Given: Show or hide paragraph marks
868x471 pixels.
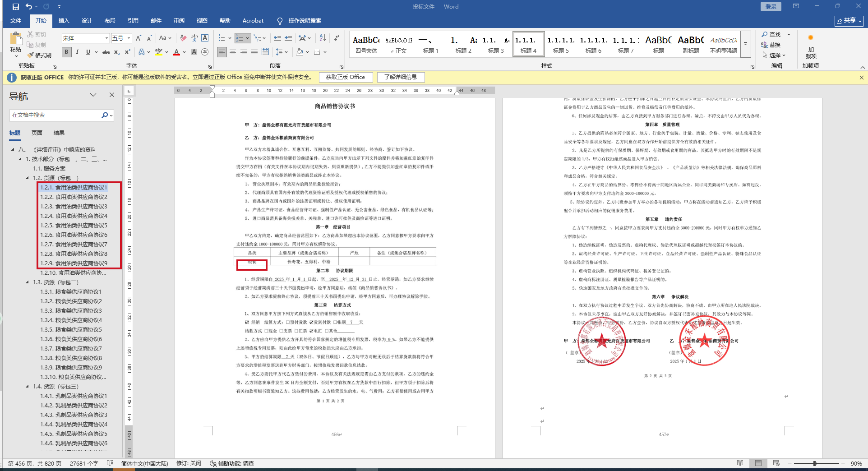Looking at the screenshot, I should (x=337, y=38).
